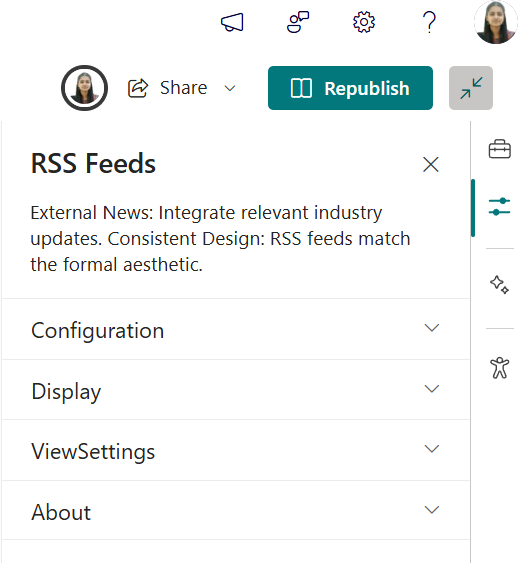Open the settings gear icon
Image resolution: width=524 pixels, height=563 pixels.
click(364, 22)
